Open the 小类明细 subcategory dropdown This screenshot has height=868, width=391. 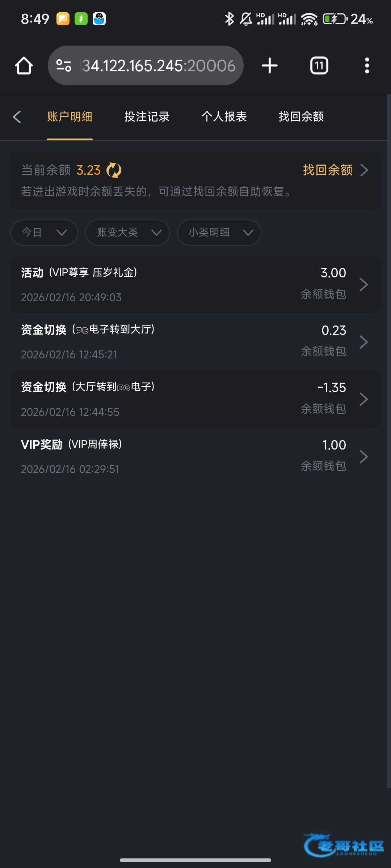219,233
